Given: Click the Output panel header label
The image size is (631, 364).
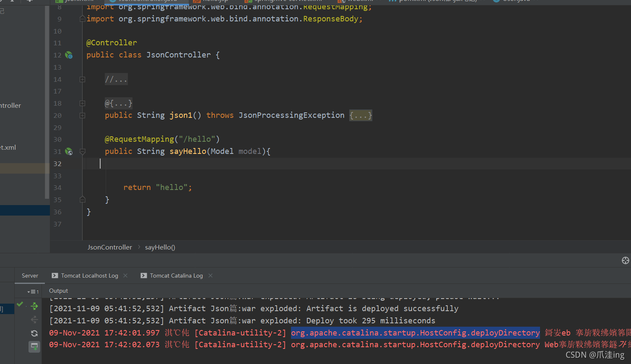Looking at the screenshot, I should pos(58,291).
